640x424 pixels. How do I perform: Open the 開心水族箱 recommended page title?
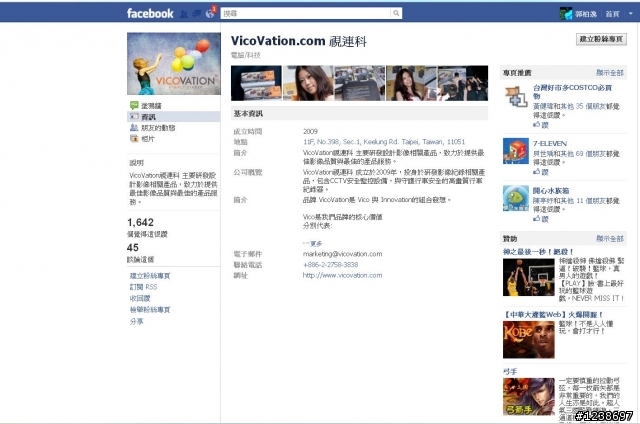551,191
